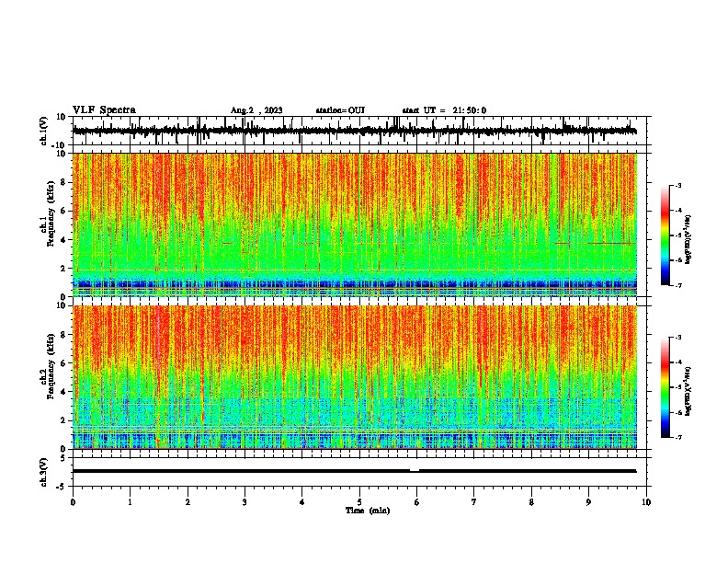Click time axis tick label "5"
Viewport: 728px width, 563px height.
coord(359,502)
